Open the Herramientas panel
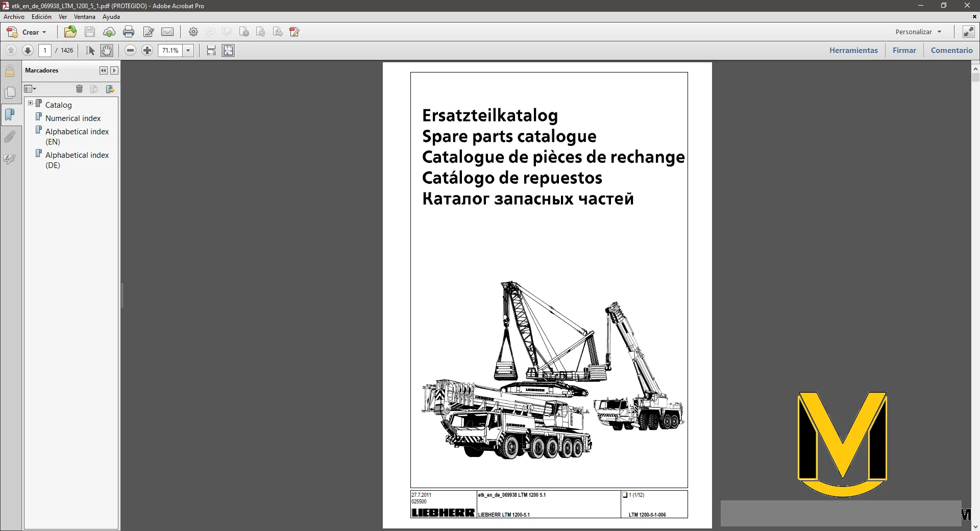 point(853,50)
